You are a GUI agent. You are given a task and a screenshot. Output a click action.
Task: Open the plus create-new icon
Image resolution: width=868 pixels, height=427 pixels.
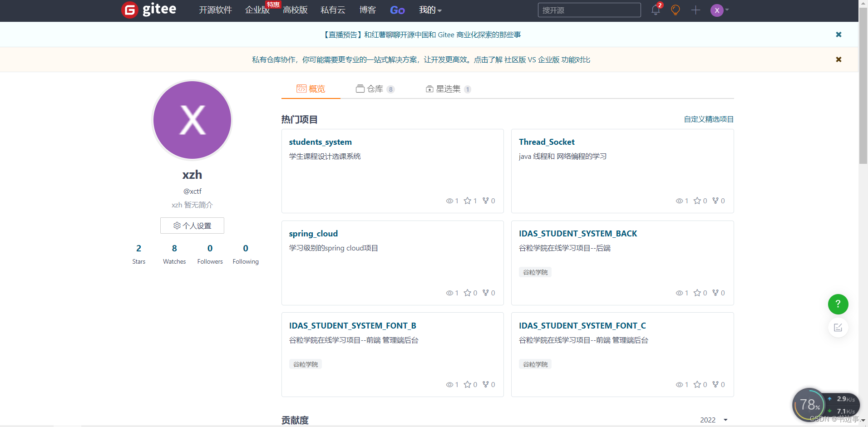pyautogui.click(x=695, y=10)
